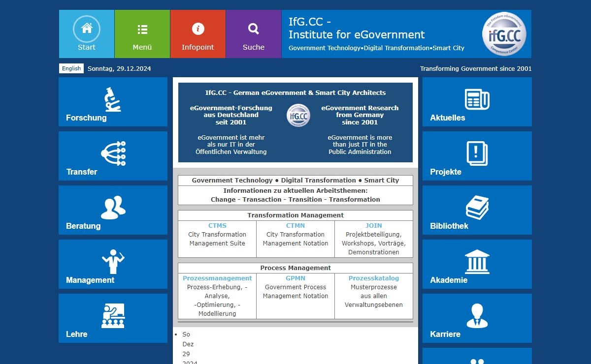The width and height of the screenshot is (591, 364).
Task: Click the 'Transfer' tile label
Action: [82, 172]
